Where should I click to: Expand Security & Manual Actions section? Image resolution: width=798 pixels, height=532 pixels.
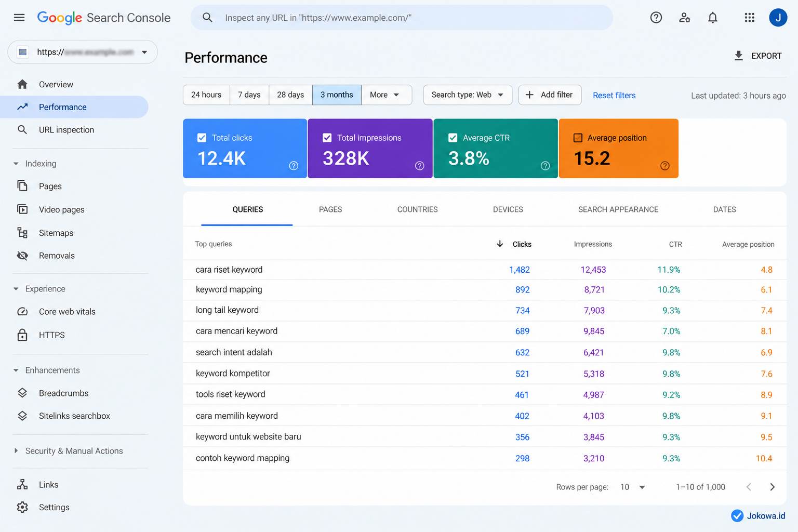pos(16,451)
